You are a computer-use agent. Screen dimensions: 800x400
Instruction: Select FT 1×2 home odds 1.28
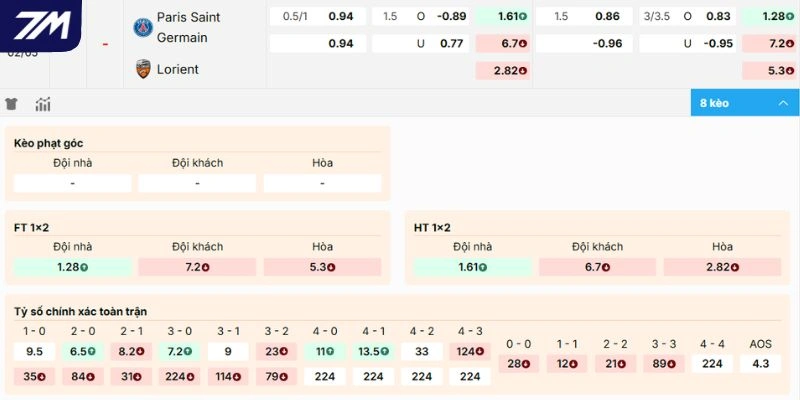coord(72,267)
